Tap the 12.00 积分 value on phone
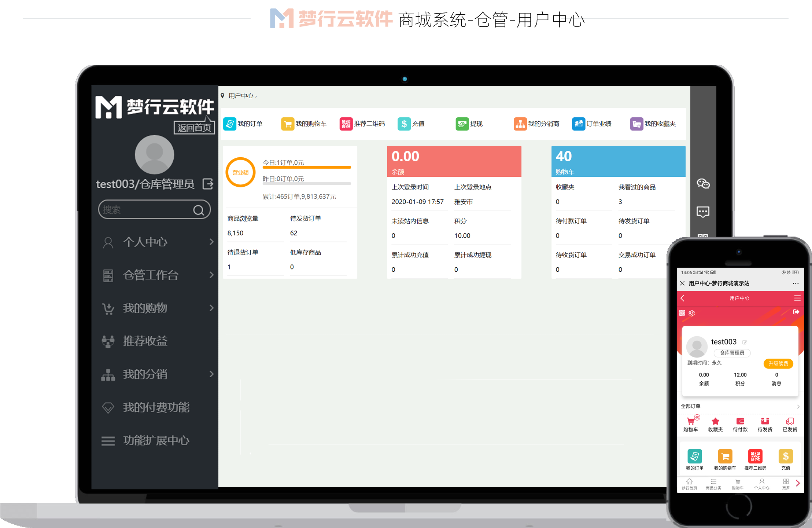 (x=740, y=375)
